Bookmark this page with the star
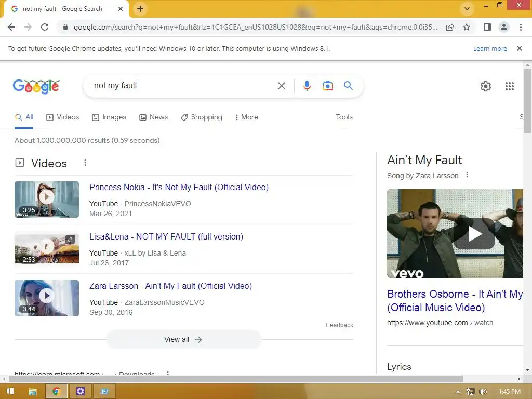 click(467, 27)
